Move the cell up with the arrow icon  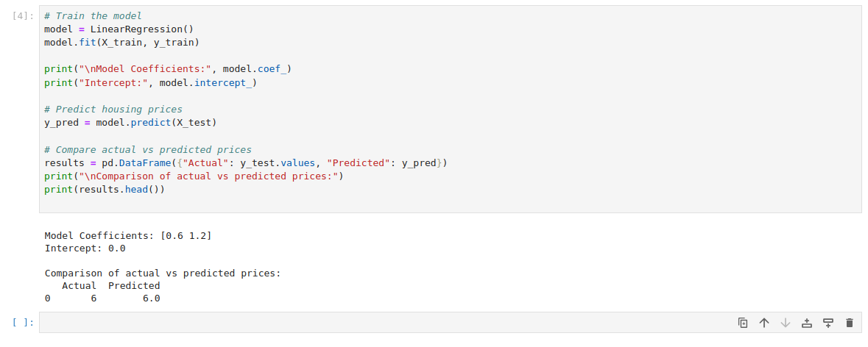coord(764,323)
